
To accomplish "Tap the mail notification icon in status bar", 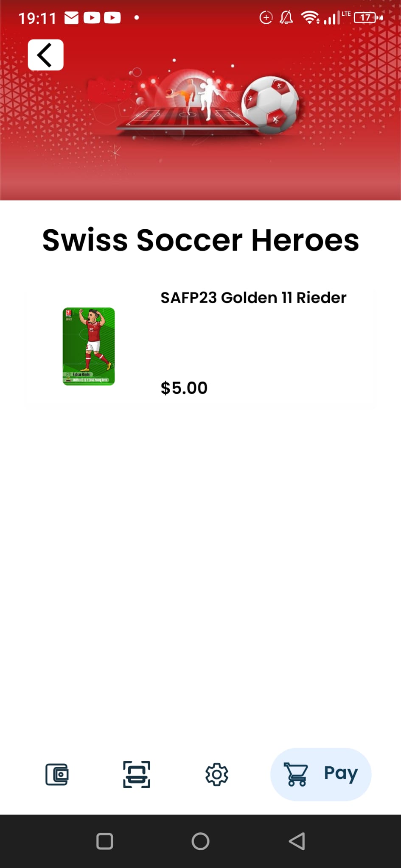I will (x=71, y=18).
